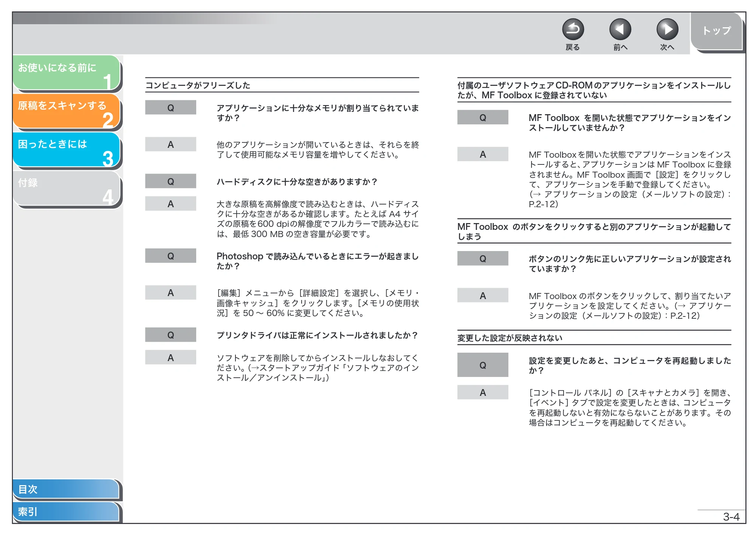Open the 目次 table of contents
Screen dimensions: 756x535
[66, 489]
